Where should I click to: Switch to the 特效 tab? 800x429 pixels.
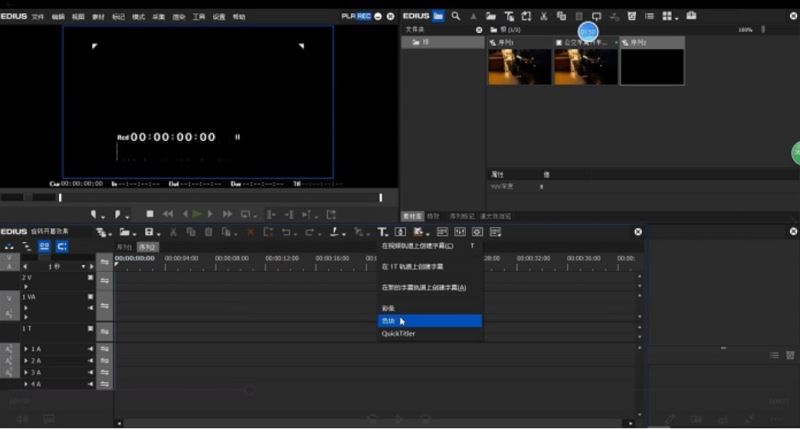point(433,216)
